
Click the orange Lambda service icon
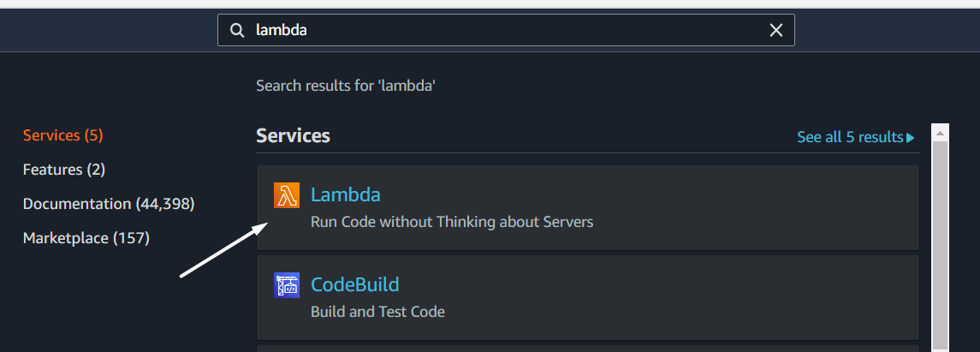point(286,195)
